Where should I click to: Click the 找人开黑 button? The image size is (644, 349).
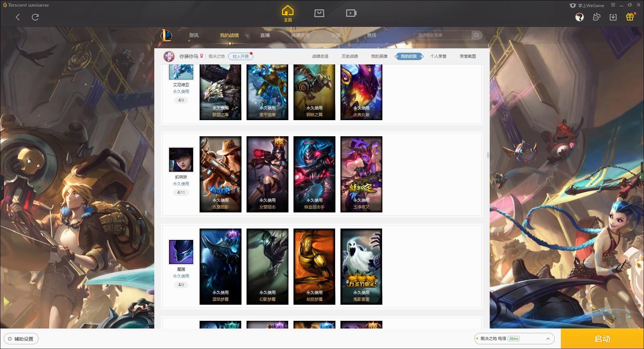coord(240,56)
